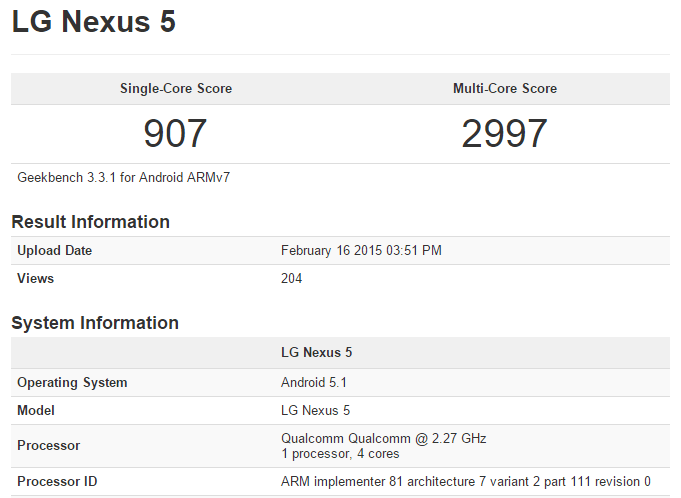This screenshot has width=681, height=498.
Task: Click the single-core score value 907
Action: (175, 134)
